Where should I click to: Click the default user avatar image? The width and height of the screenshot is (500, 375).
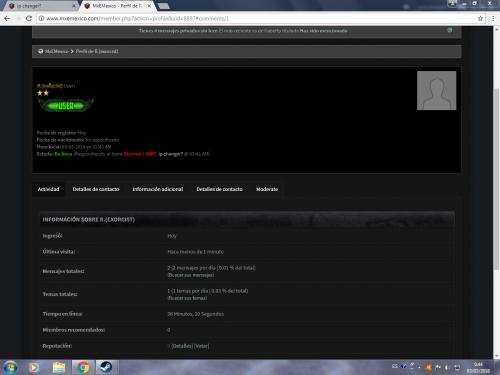click(436, 90)
